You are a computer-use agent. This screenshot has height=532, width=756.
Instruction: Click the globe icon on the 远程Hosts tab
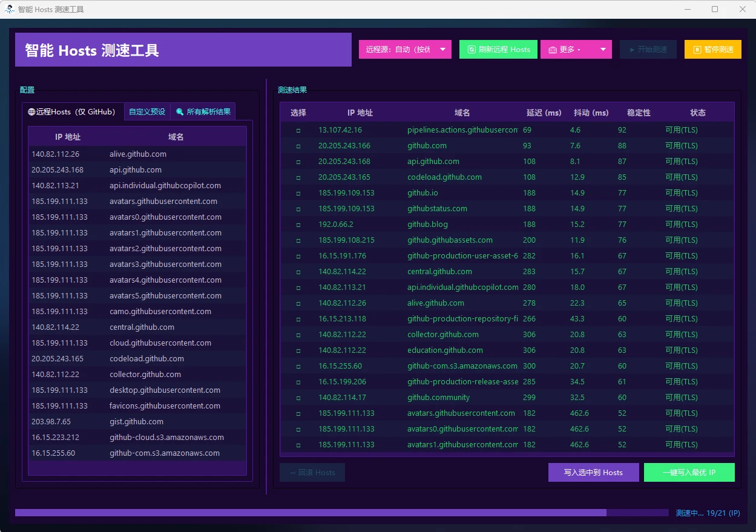[31, 112]
